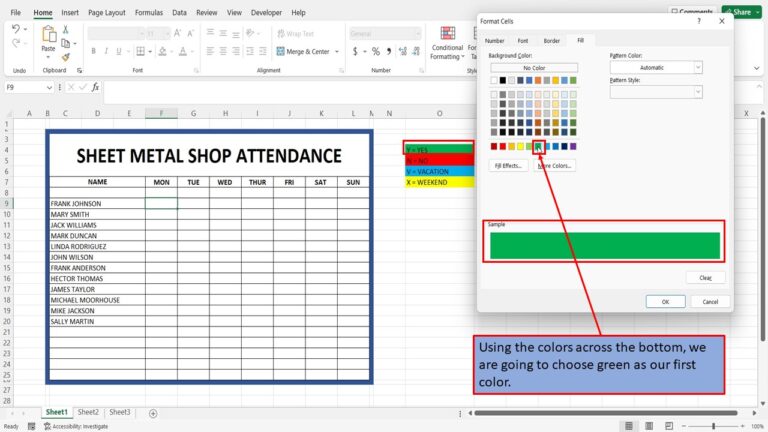Click the Increase Font Size icon
Screen dimensions: 768x432
pyautogui.click(x=177, y=33)
